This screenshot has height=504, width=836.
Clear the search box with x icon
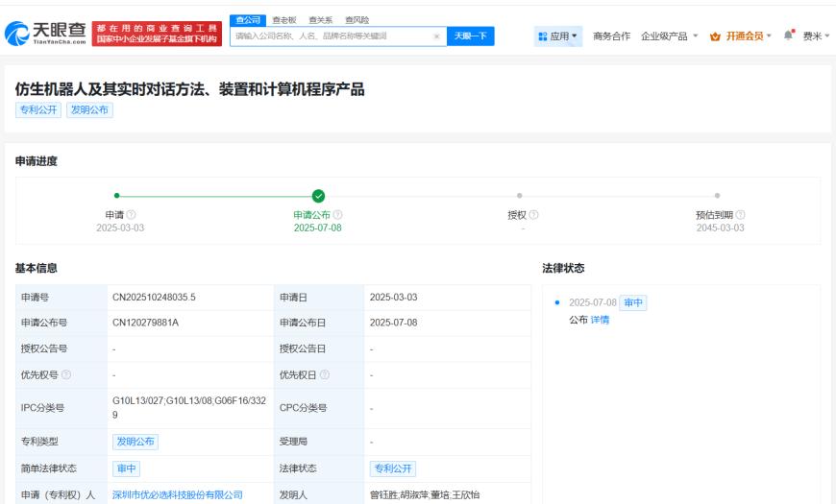(436, 36)
